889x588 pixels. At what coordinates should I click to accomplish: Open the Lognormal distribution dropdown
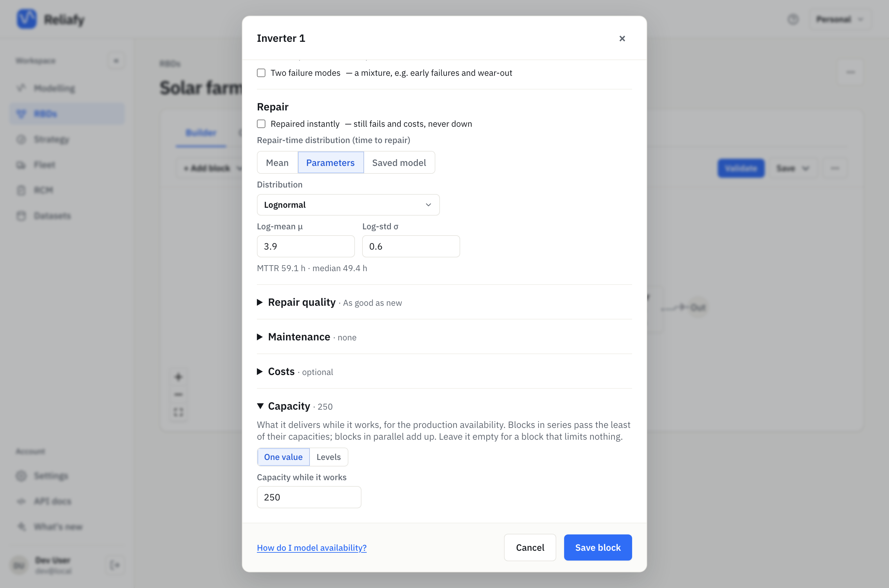click(x=348, y=205)
